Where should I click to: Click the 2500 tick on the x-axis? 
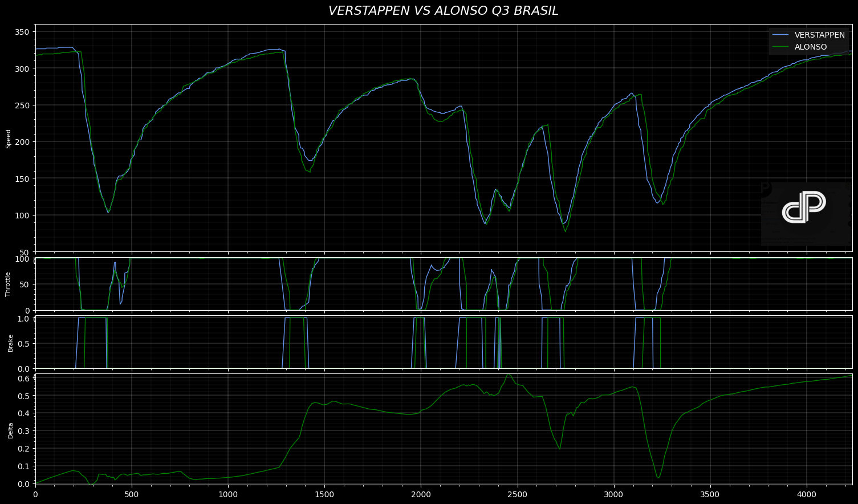pos(517,494)
